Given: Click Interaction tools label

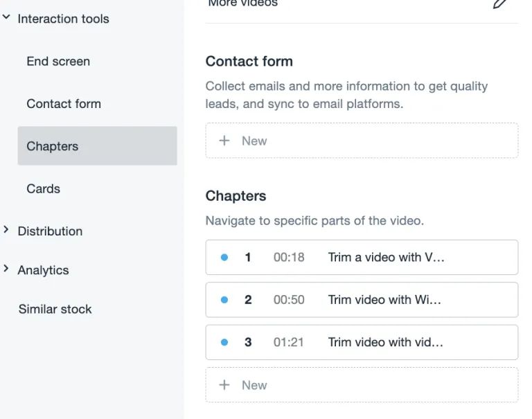Looking at the screenshot, I should 64,19.
